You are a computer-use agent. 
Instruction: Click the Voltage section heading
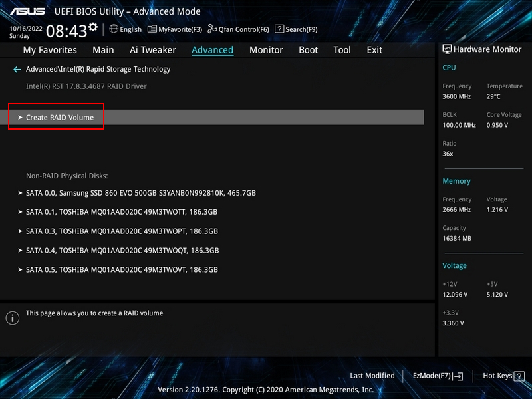454,265
